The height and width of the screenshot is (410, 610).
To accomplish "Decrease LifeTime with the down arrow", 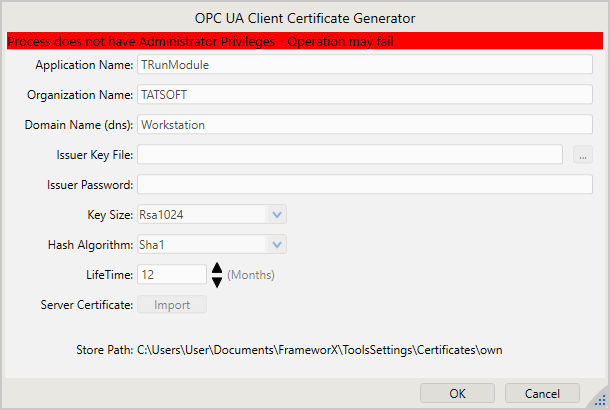I will tap(217, 282).
